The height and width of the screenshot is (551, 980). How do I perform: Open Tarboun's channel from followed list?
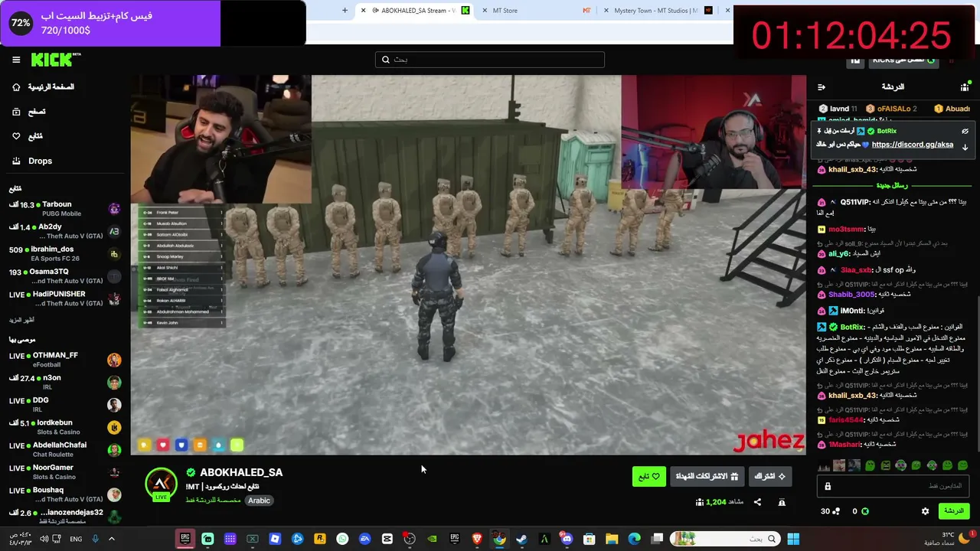[x=64, y=209]
